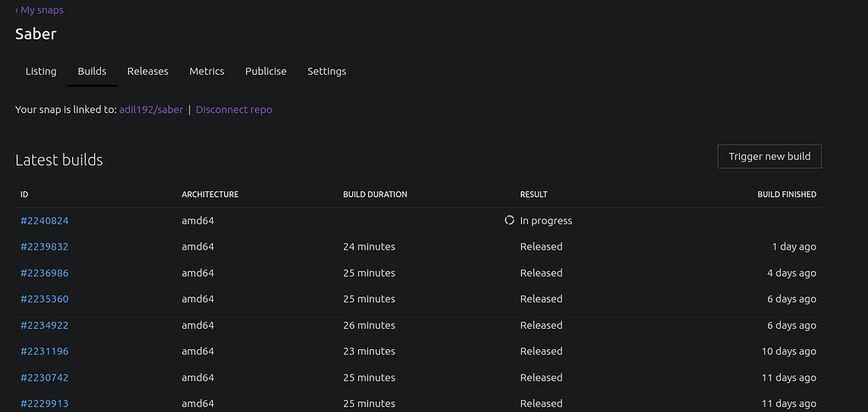868x412 pixels.
Task: Open build #2240824 details
Action: [x=44, y=221]
